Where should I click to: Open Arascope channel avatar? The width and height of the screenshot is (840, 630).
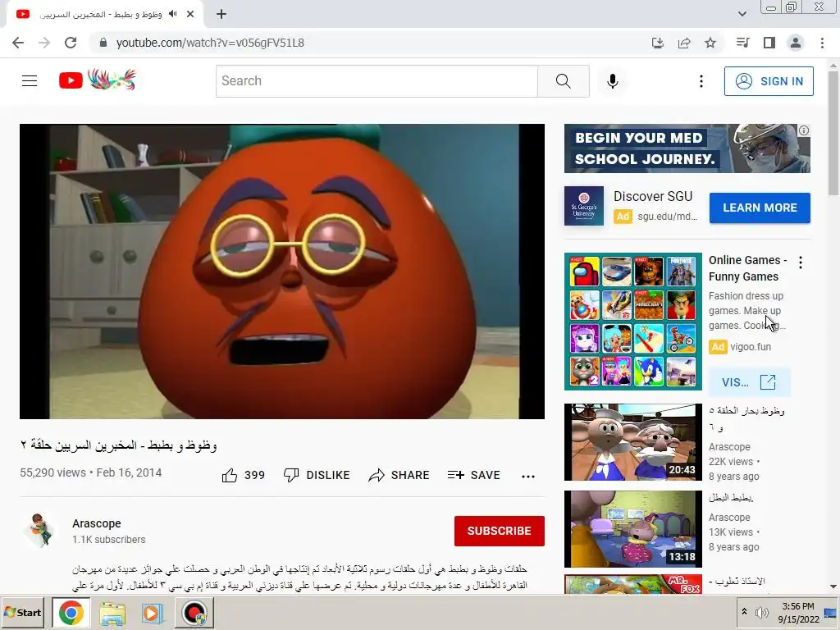click(39, 531)
